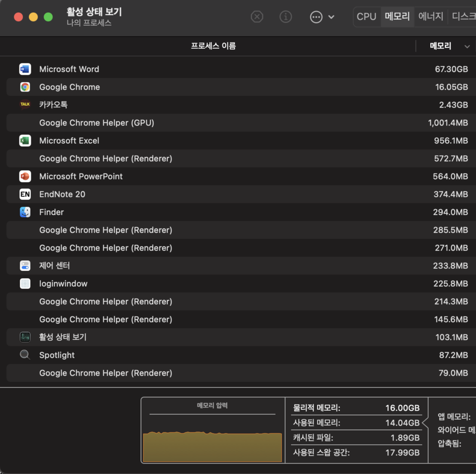This screenshot has width=476, height=474.
Task: Click the 물리적 메모리 16.00GB entry
Action: [356, 408]
